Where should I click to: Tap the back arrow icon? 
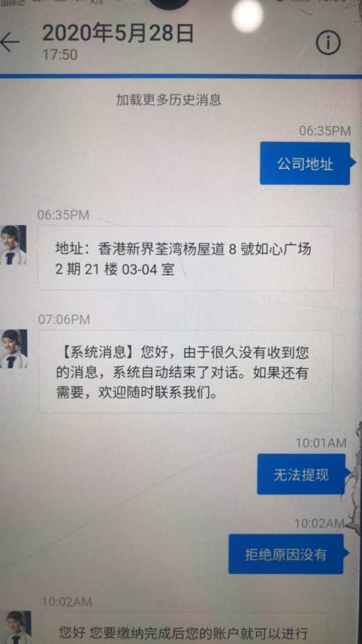pyautogui.click(x=9, y=42)
